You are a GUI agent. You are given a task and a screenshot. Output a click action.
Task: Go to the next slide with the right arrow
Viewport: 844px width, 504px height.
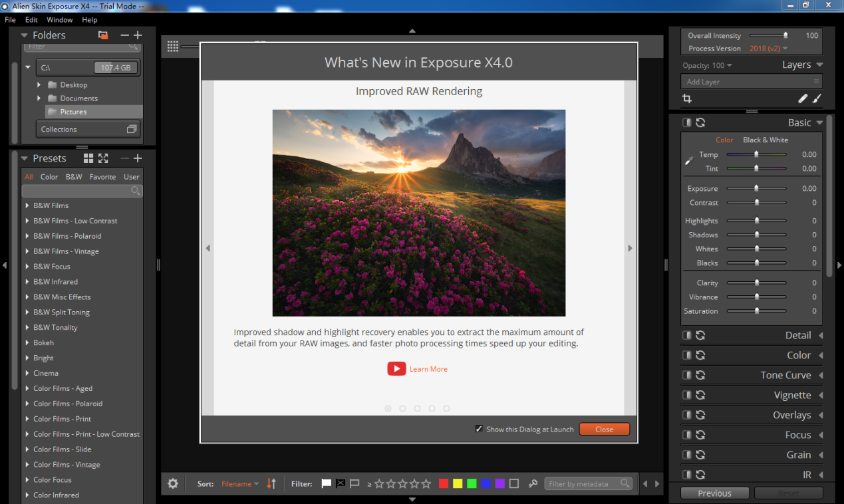pyautogui.click(x=630, y=248)
